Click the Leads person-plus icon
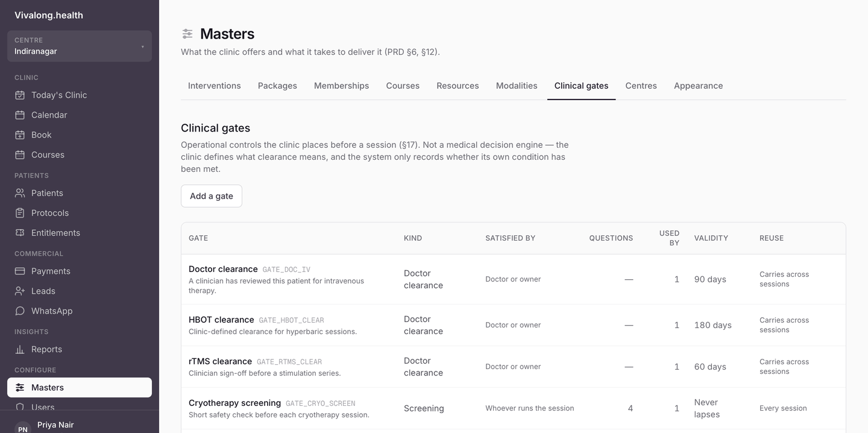This screenshot has width=868, height=433. 20,291
